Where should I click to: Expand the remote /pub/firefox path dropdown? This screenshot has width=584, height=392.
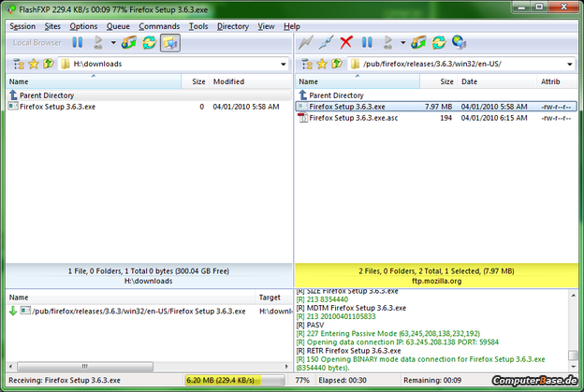click(x=570, y=65)
